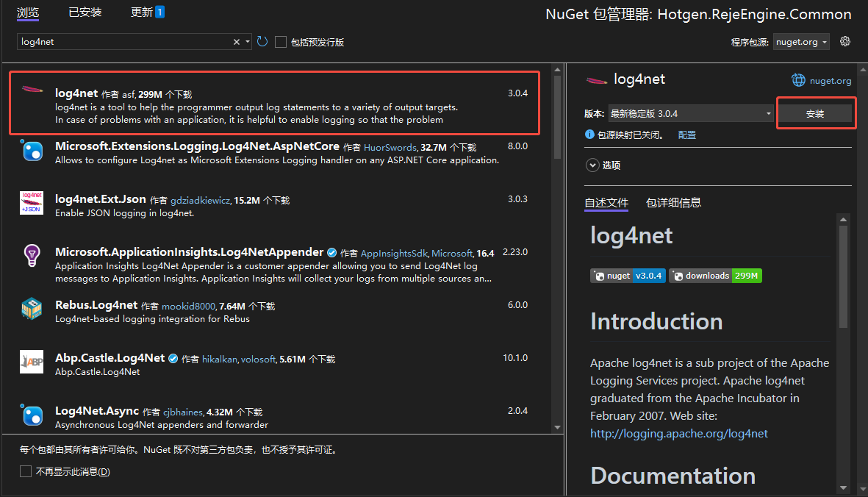
Task: Switch to the 自述文件 readme tab
Action: pyautogui.click(x=606, y=203)
